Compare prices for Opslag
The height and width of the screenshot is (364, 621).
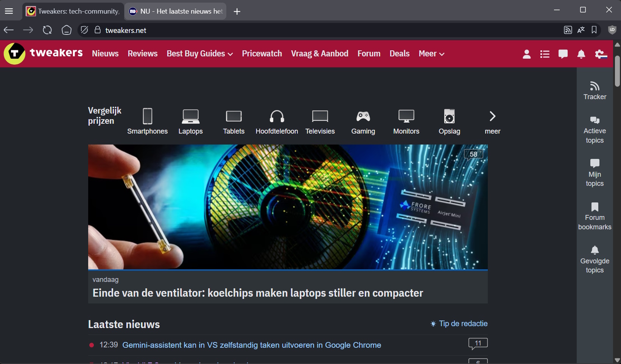[450, 121]
